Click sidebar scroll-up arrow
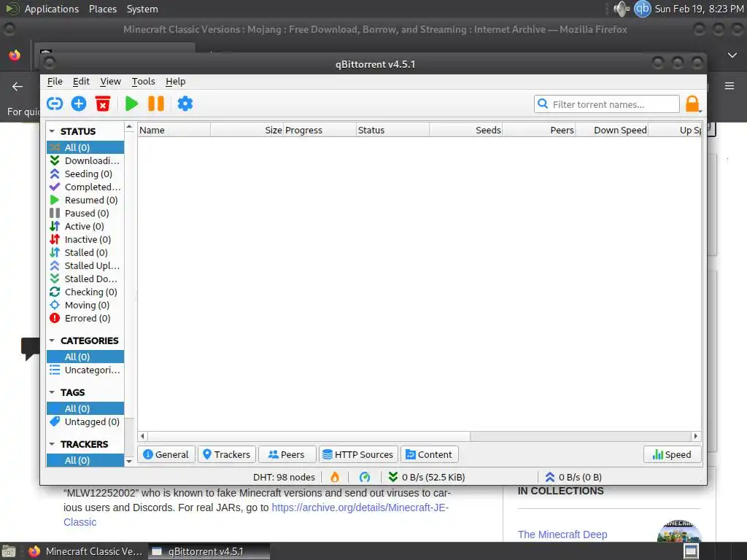The width and height of the screenshot is (747, 560). coord(129,127)
